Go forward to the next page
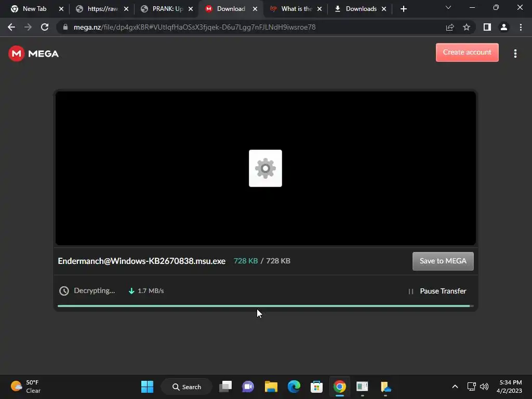The height and width of the screenshot is (399, 532). (28, 27)
